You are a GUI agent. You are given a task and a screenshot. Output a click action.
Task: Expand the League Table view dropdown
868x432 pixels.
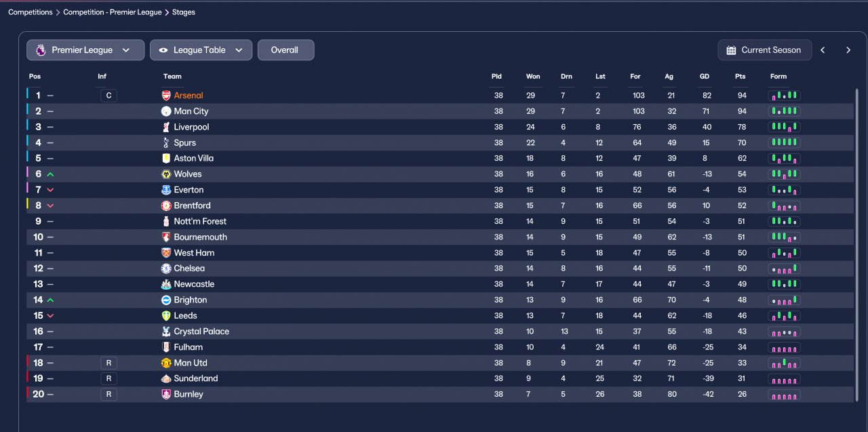click(x=201, y=50)
